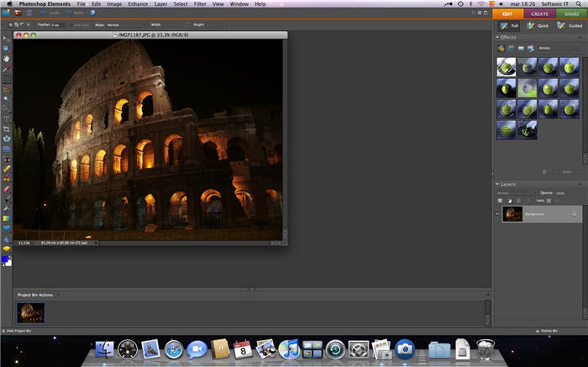
Task: Select the Red Eye Removal tool
Action: (6, 159)
